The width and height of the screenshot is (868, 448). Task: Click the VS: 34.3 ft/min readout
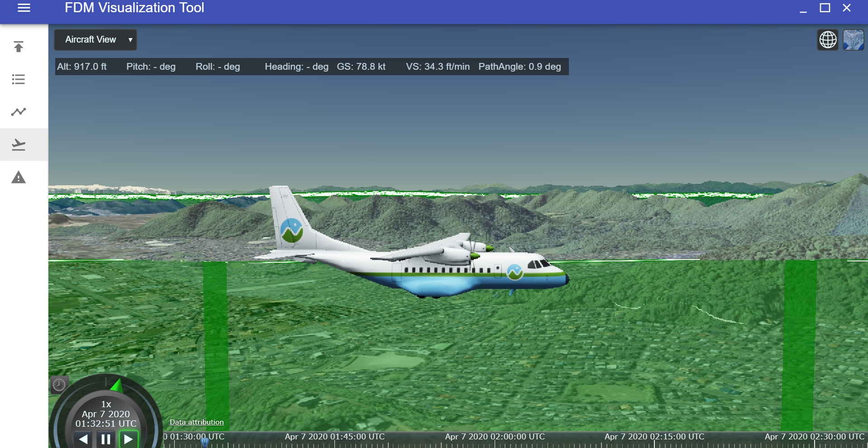point(438,67)
